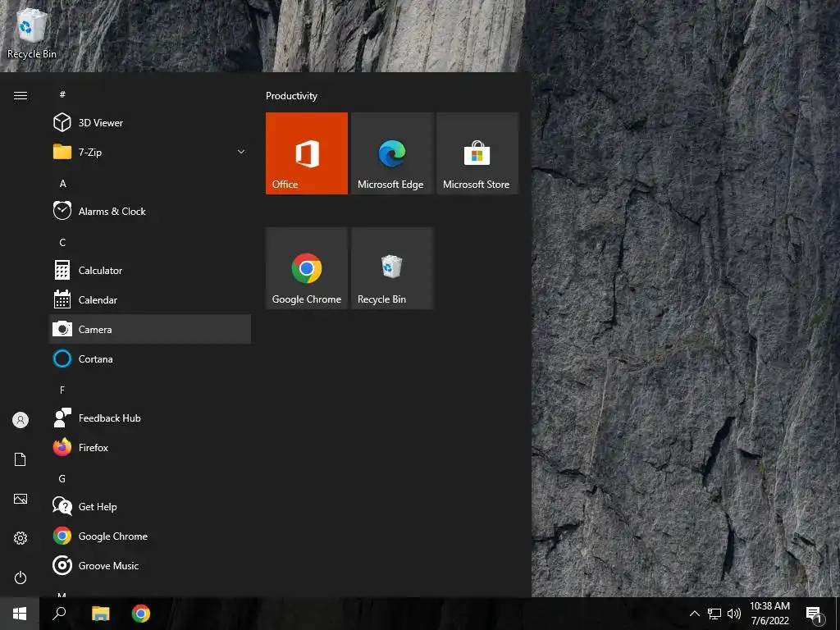
Task: Open the network icon in system tray
Action: 714,614
